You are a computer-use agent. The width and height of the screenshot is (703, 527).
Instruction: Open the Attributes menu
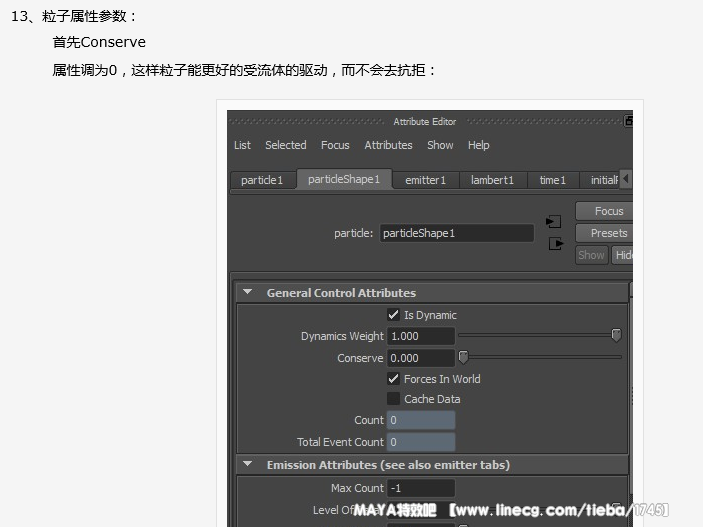(388, 145)
